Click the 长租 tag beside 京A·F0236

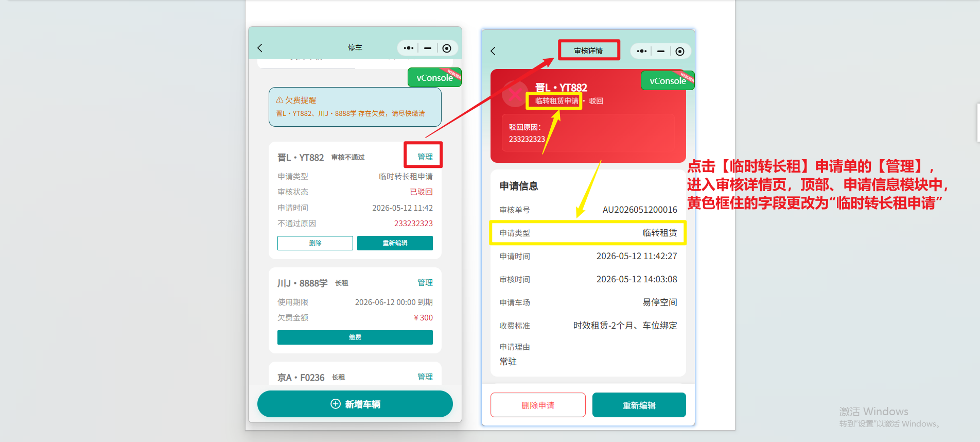[338, 377]
